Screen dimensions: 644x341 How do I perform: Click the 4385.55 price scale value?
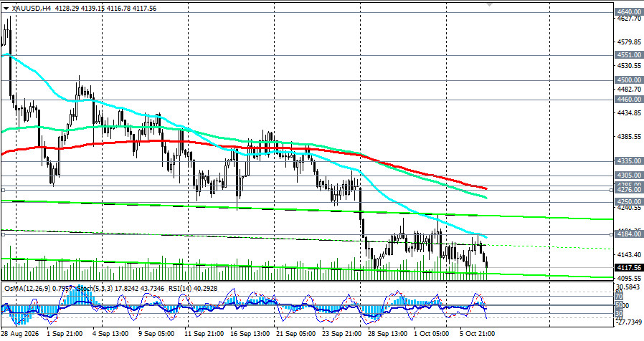click(x=629, y=136)
